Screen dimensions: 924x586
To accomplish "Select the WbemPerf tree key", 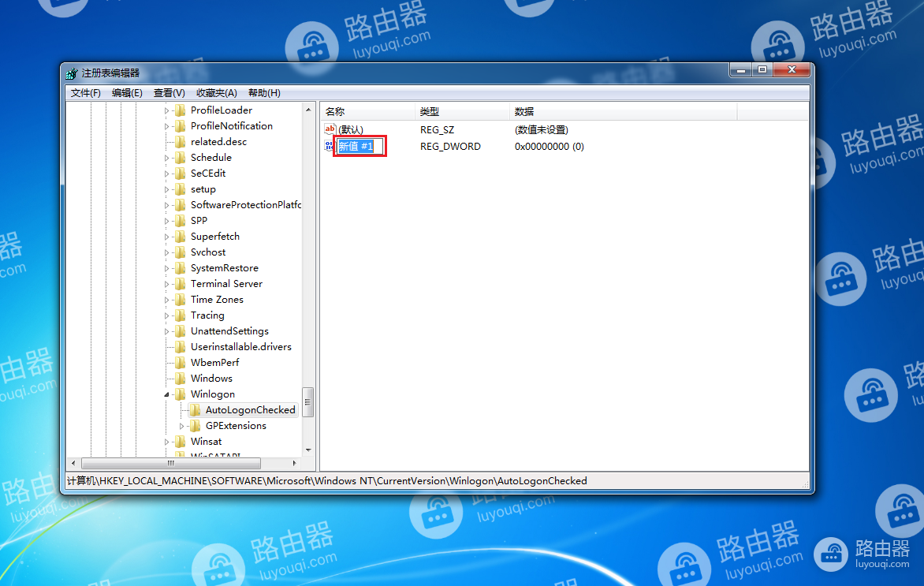I will pos(214,363).
